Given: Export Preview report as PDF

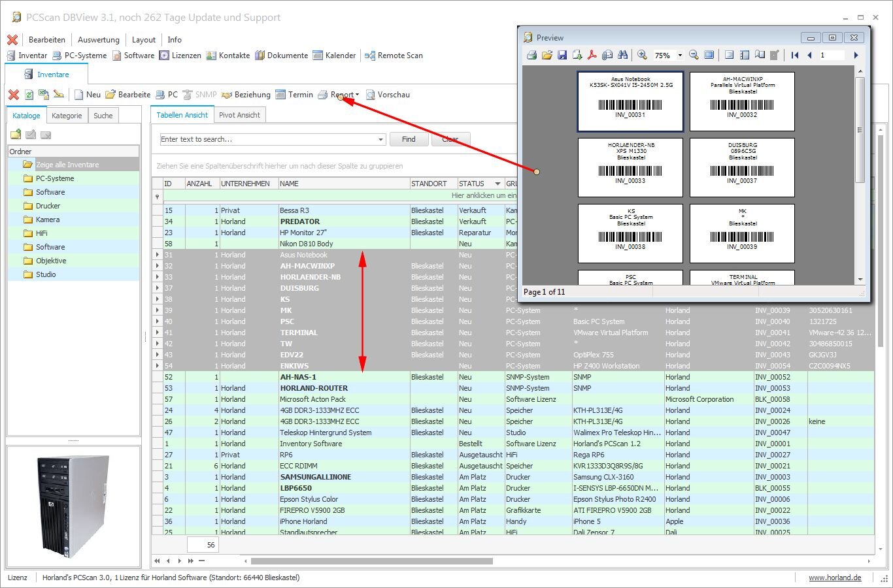Looking at the screenshot, I should click(x=592, y=56).
